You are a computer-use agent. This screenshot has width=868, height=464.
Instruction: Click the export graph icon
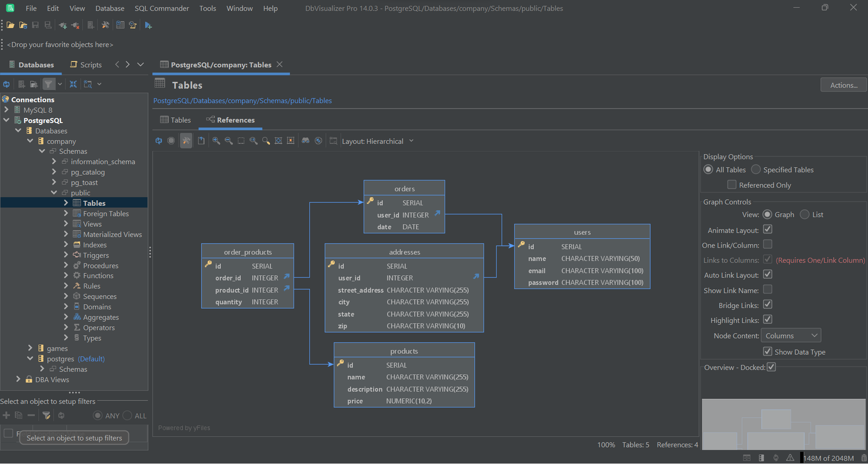[x=201, y=141]
